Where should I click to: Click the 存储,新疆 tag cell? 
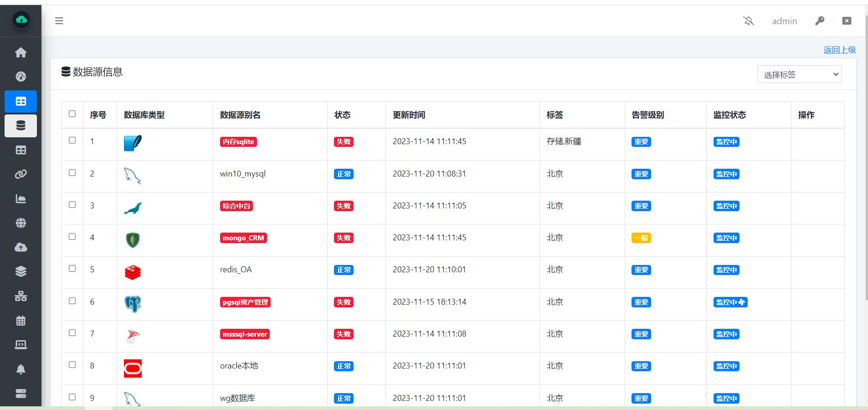[x=564, y=141]
